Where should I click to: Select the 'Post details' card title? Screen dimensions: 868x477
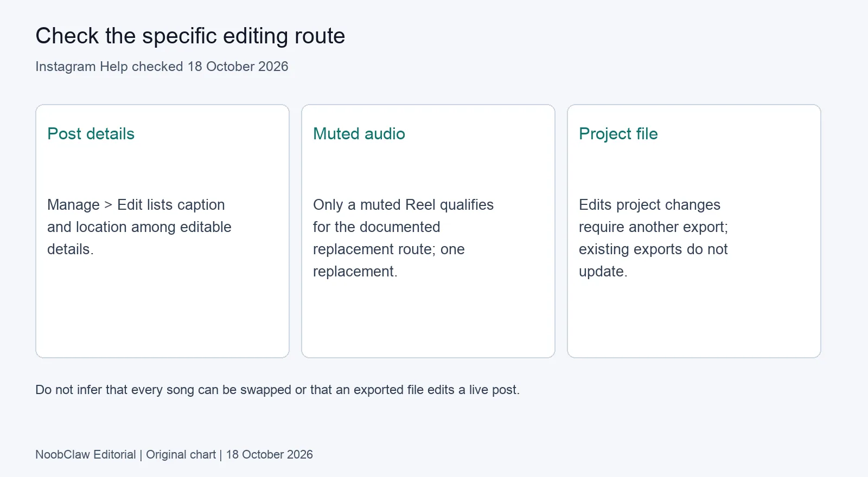[x=91, y=134]
